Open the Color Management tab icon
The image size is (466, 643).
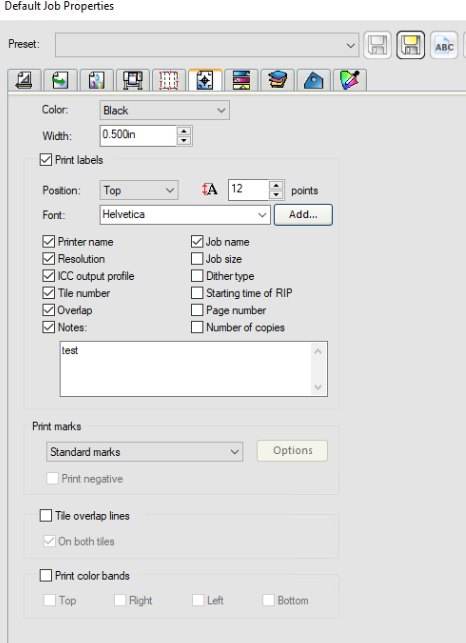(96, 80)
